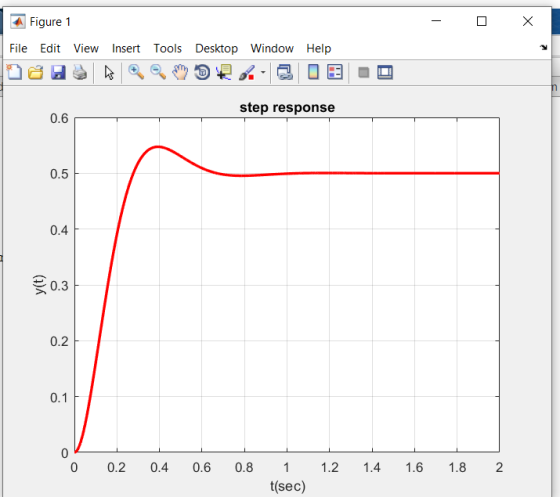Click the y(t) axis label

(x=40, y=285)
